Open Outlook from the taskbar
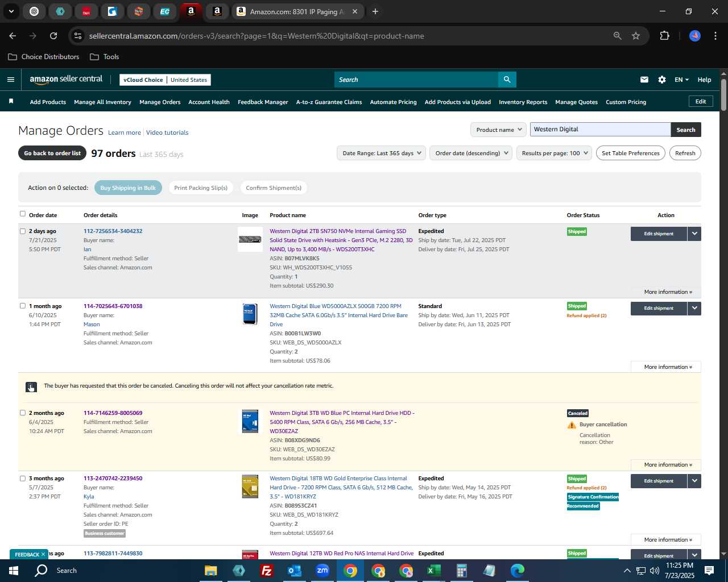This screenshot has width=728, height=582. click(x=294, y=571)
